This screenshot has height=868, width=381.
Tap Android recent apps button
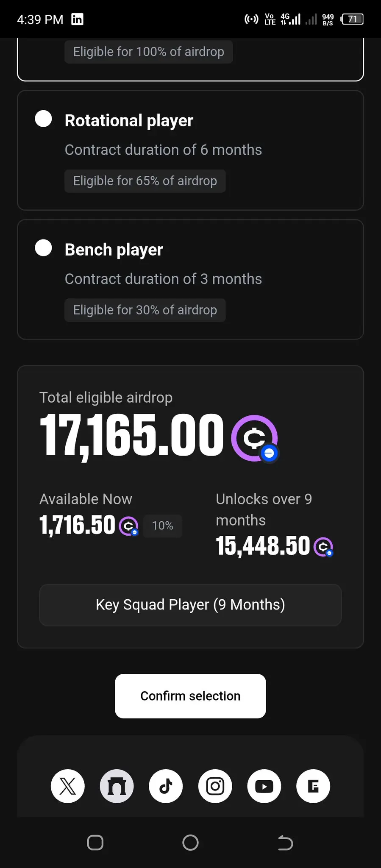click(95, 843)
